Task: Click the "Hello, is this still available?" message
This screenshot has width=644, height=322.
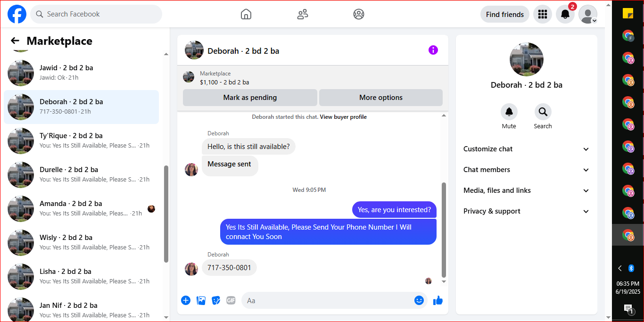Action: click(248, 147)
